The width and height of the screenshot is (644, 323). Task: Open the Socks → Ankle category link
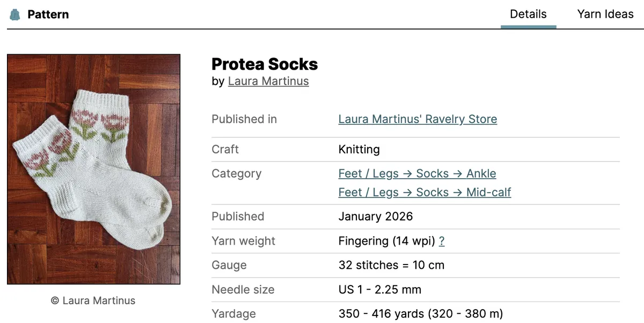(417, 174)
